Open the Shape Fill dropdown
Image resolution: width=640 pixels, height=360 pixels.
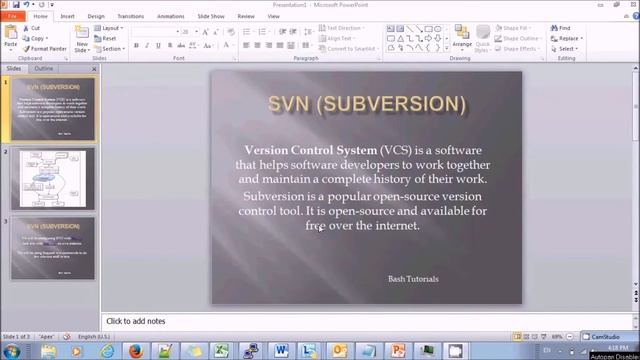pos(513,28)
